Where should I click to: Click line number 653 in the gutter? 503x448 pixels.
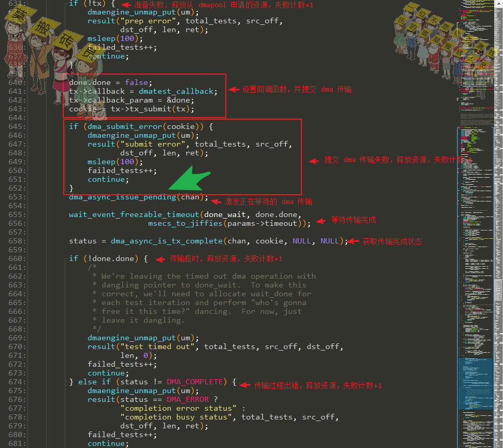(x=17, y=197)
